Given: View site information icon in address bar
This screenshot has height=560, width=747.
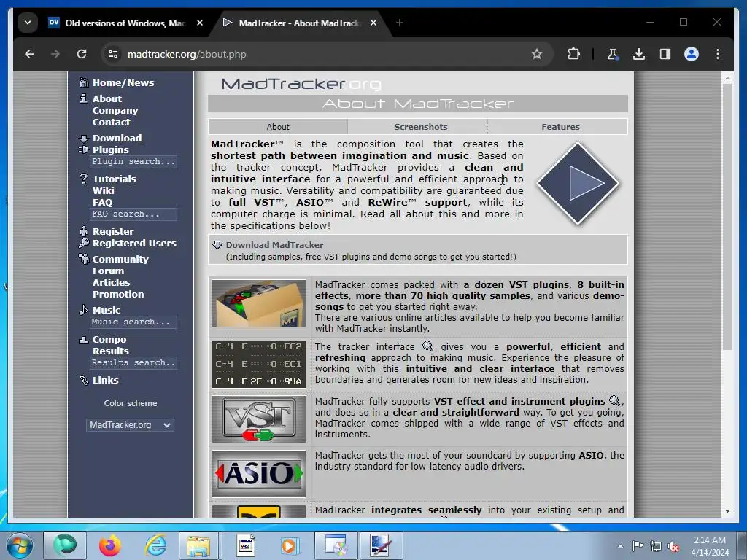Looking at the screenshot, I should [113, 54].
